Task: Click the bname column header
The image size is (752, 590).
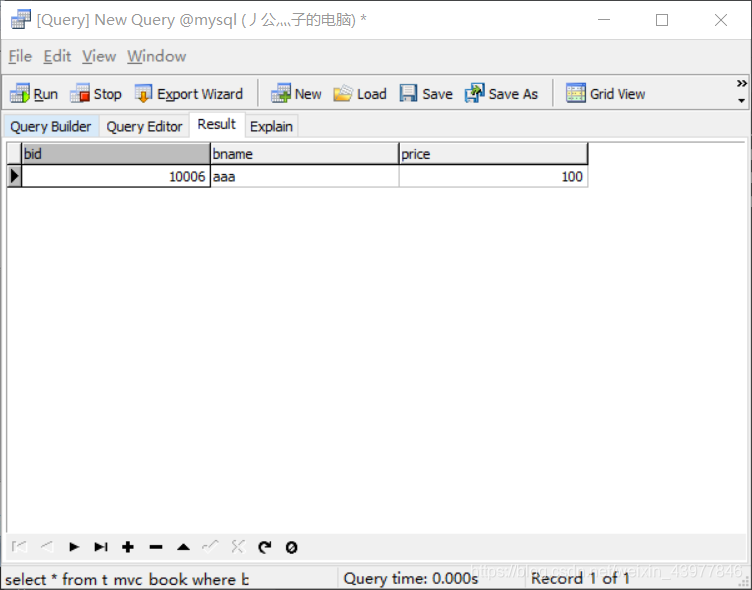Action: 305,154
